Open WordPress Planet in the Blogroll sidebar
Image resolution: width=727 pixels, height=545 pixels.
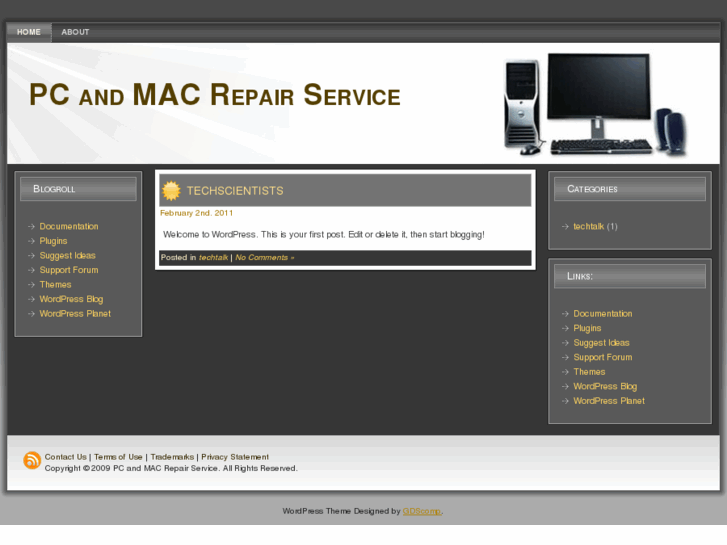point(75,314)
